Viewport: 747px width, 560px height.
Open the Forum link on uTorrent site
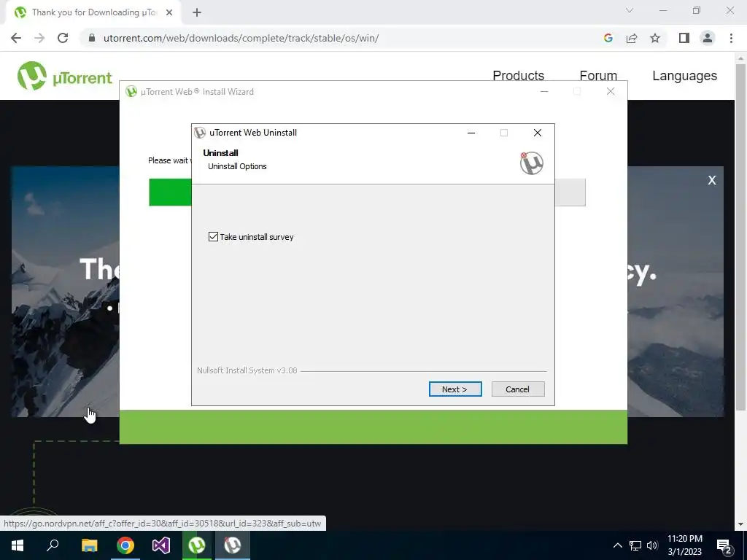598,76
